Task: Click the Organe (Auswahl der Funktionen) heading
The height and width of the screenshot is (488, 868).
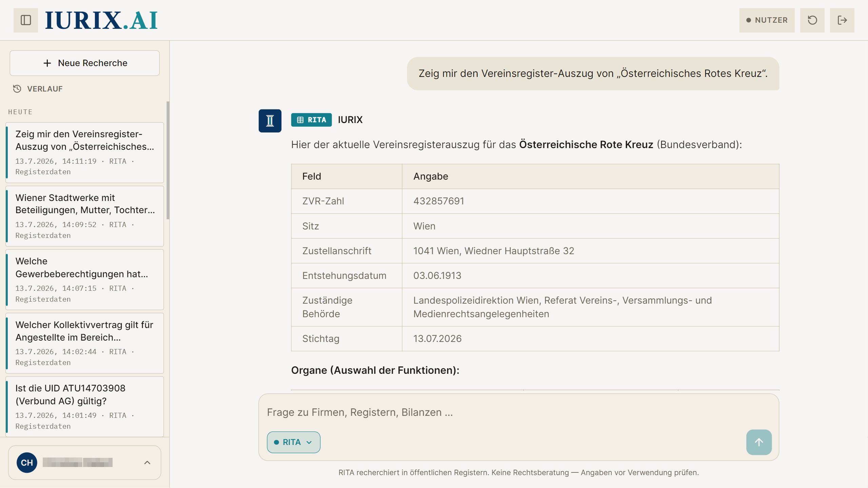Action: click(375, 370)
